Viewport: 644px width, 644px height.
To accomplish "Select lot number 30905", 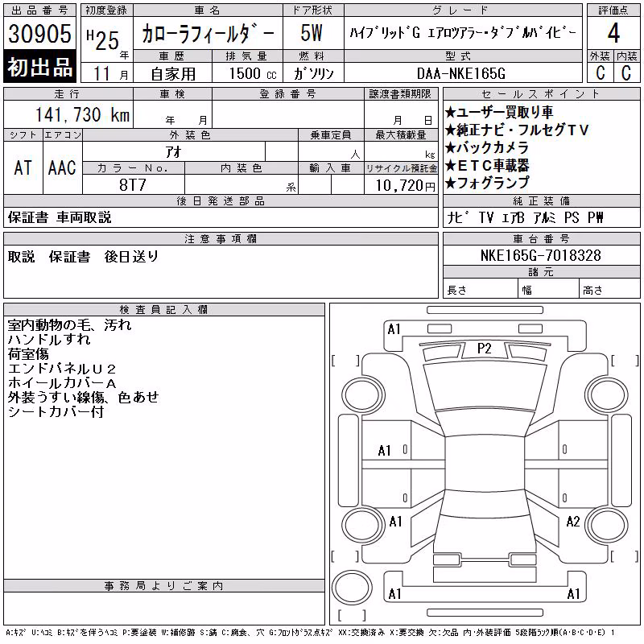I will click(x=39, y=33).
